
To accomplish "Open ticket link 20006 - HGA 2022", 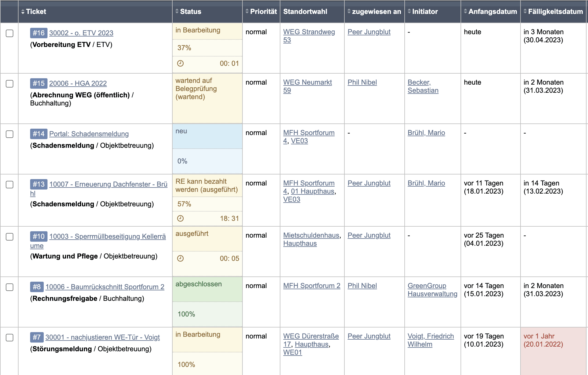I will (78, 83).
